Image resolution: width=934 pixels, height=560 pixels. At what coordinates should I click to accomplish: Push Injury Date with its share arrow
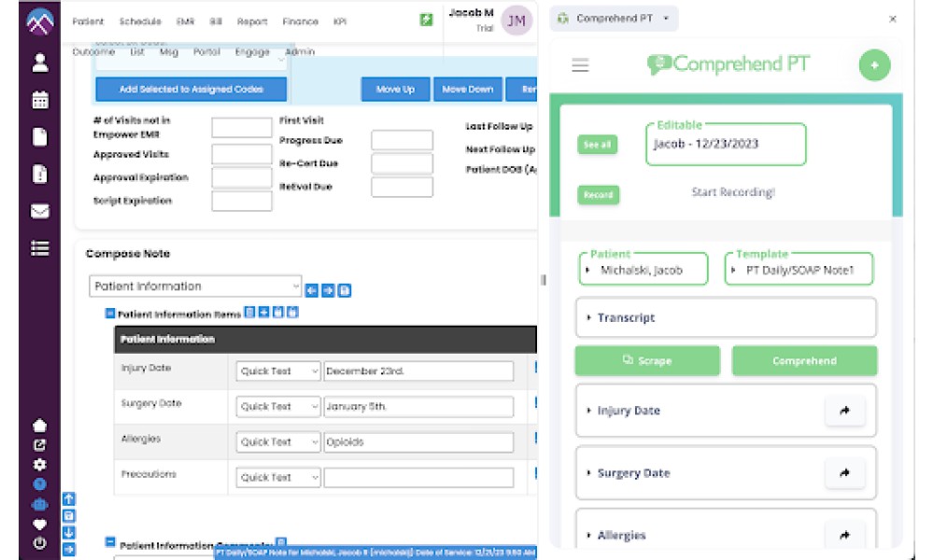coord(844,410)
